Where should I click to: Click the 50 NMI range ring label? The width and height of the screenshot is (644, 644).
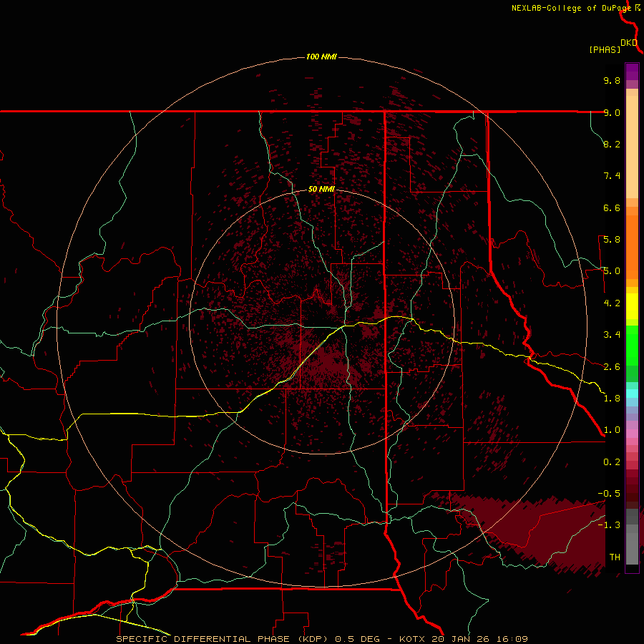coord(321,190)
